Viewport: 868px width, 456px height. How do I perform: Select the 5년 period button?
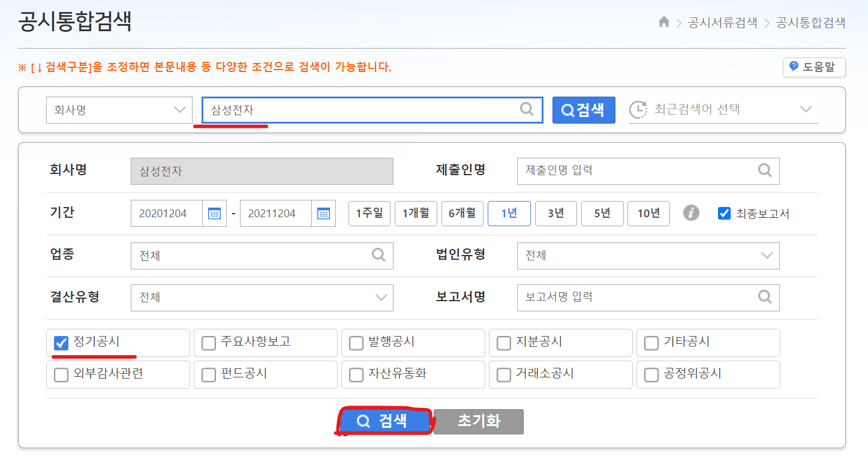[602, 213]
